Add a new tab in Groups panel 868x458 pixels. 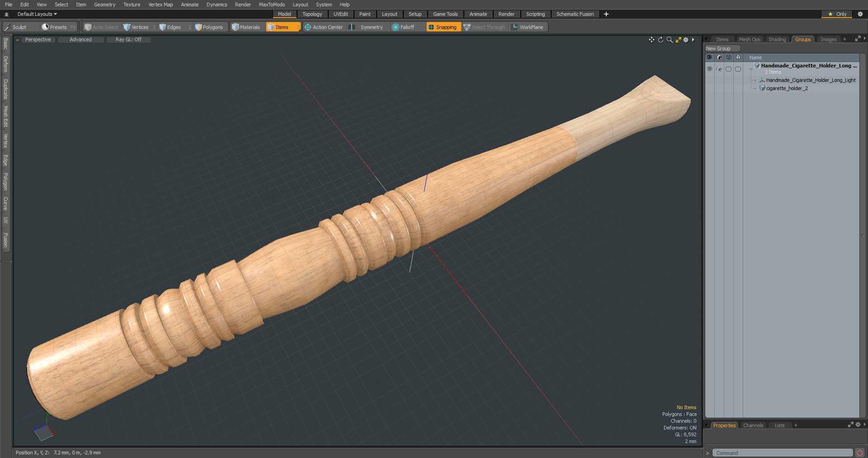(x=844, y=39)
